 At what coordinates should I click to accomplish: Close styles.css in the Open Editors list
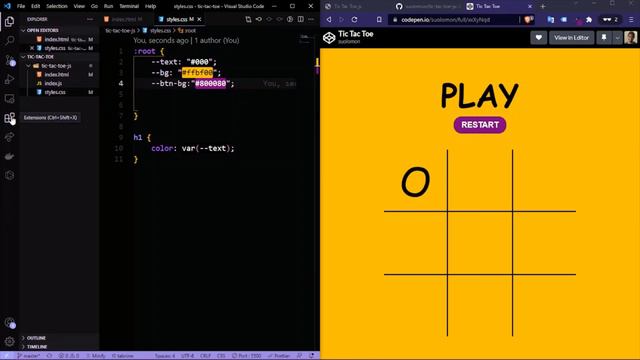(x=32, y=48)
